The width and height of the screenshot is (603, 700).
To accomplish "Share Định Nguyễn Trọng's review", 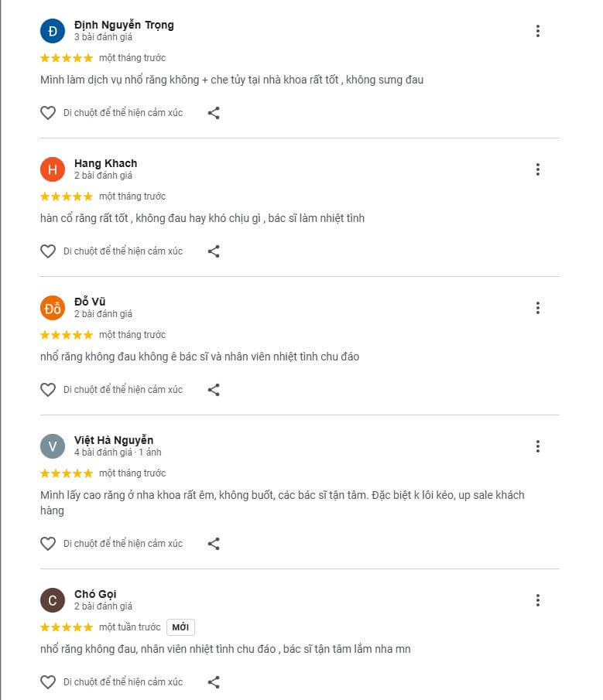I will (x=214, y=113).
